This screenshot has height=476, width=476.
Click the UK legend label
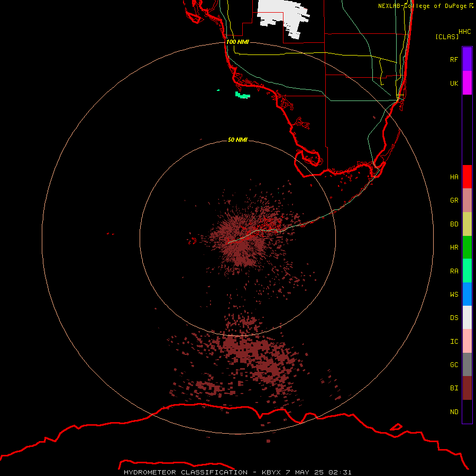pos(454,83)
